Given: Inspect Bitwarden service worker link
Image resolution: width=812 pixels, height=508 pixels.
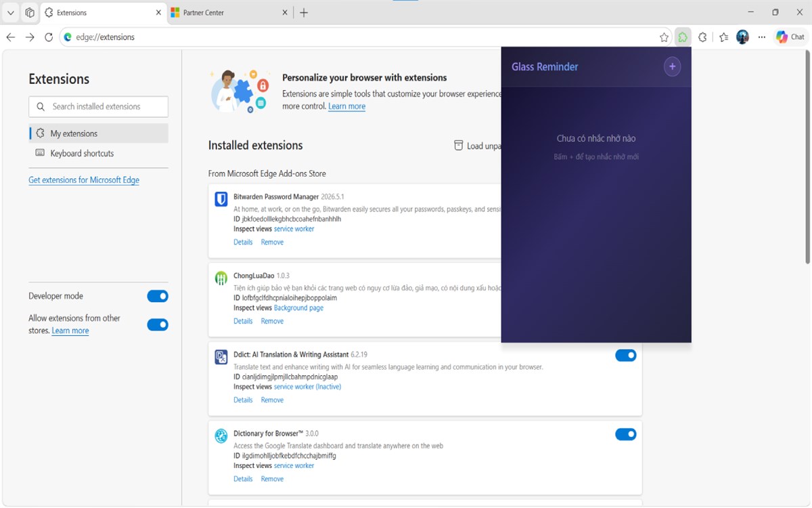Looking at the screenshot, I should [x=294, y=229].
